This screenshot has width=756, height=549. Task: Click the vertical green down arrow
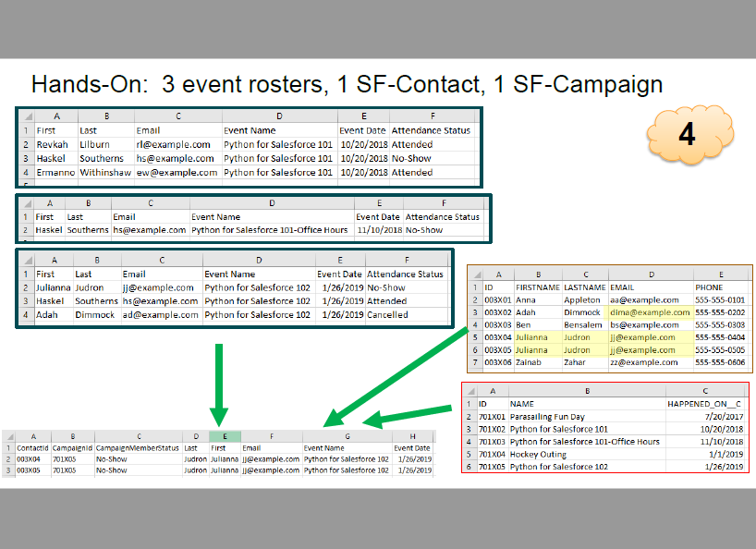(219, 384)
